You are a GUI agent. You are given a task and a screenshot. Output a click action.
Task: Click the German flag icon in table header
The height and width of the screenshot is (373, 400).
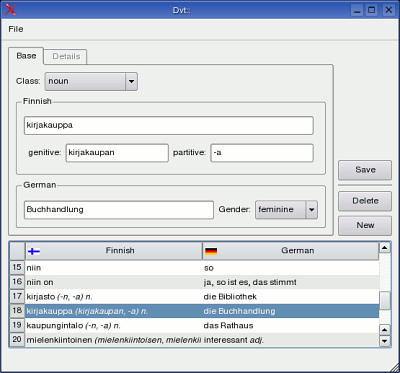pyautogui.click(x=211, y=251)
